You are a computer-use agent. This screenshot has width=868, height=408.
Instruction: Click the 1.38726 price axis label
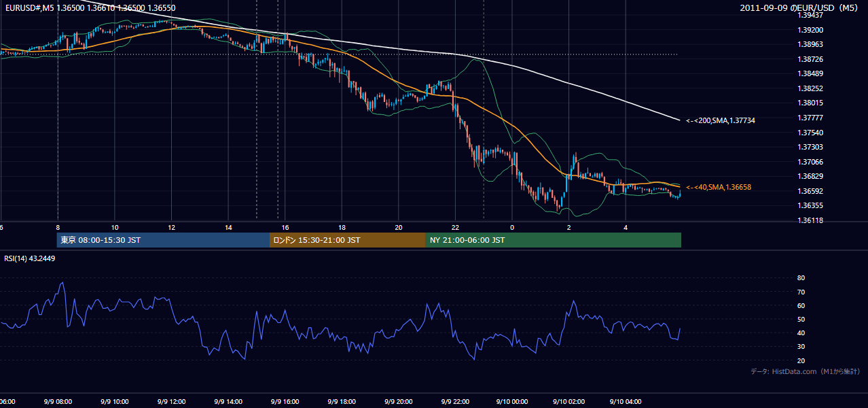click(810, 59)
